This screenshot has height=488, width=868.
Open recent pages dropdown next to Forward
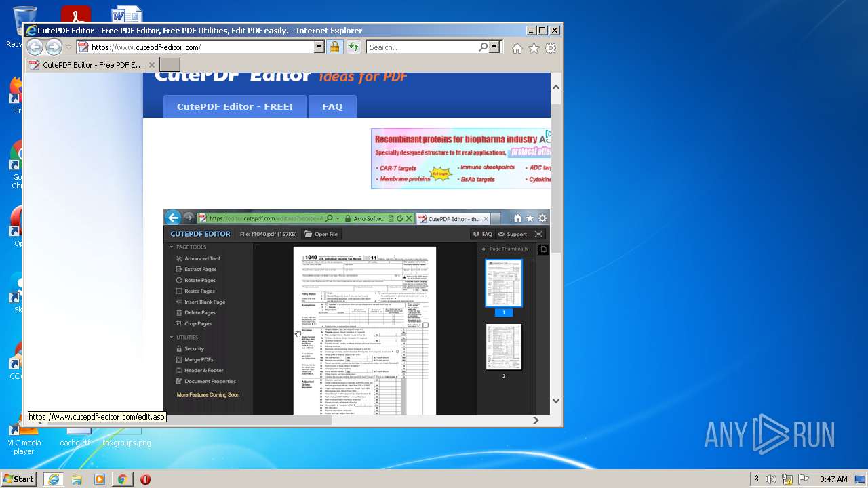tap(68, 47)
